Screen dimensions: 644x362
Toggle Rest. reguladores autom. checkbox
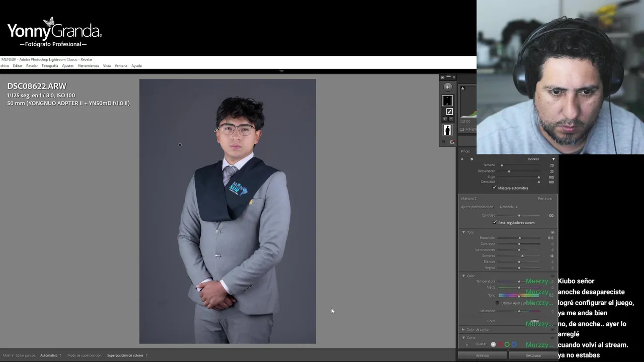coord(495,222)
